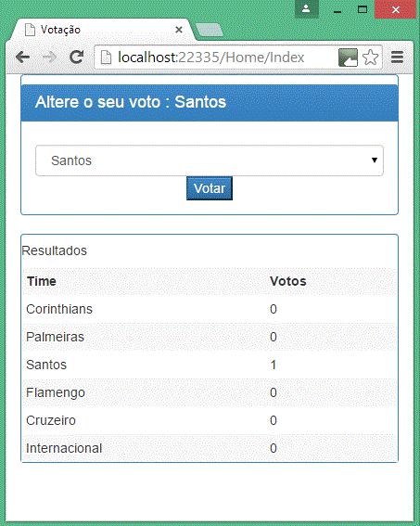Viewport: 420px width, 526px height.
Task: Open the Santos team dropdown
Action: pyautogui.click(x=210, y=160)
